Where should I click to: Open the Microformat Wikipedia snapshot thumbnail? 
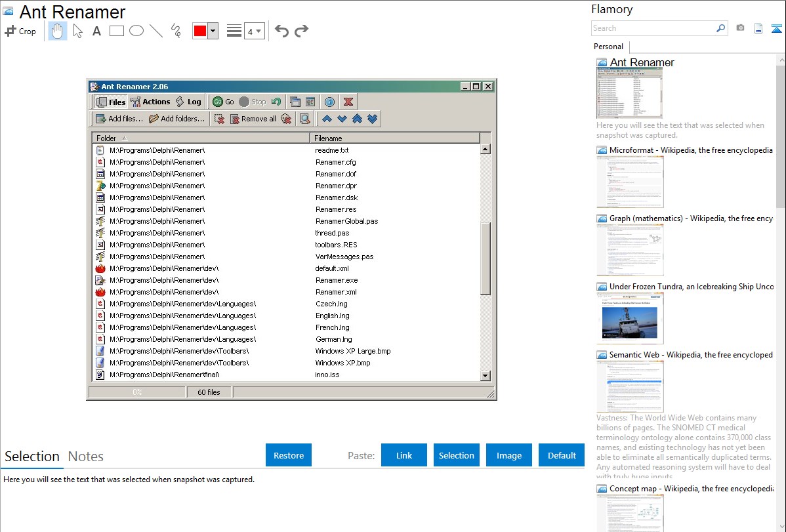[630, 182]
